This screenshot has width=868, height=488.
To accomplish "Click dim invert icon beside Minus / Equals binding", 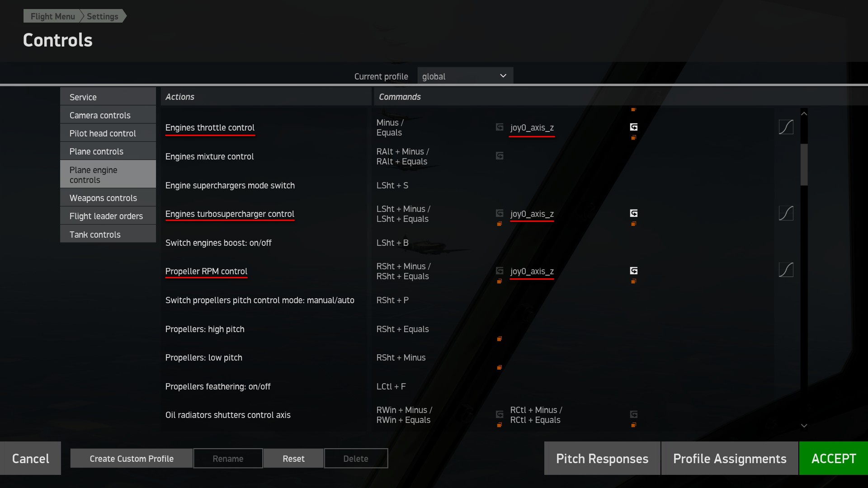I will (500, 127).
